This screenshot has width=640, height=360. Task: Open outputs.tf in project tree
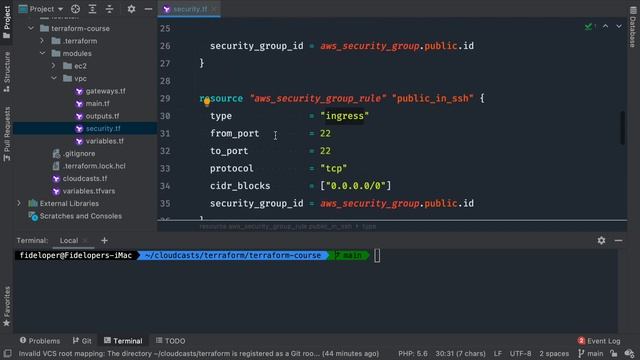point(102,116)
